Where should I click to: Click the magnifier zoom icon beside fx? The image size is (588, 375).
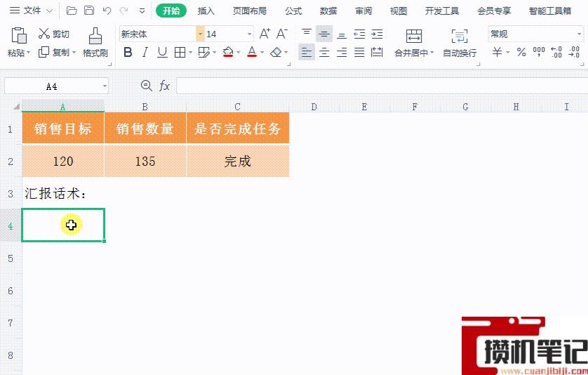[x=146, y=86]
